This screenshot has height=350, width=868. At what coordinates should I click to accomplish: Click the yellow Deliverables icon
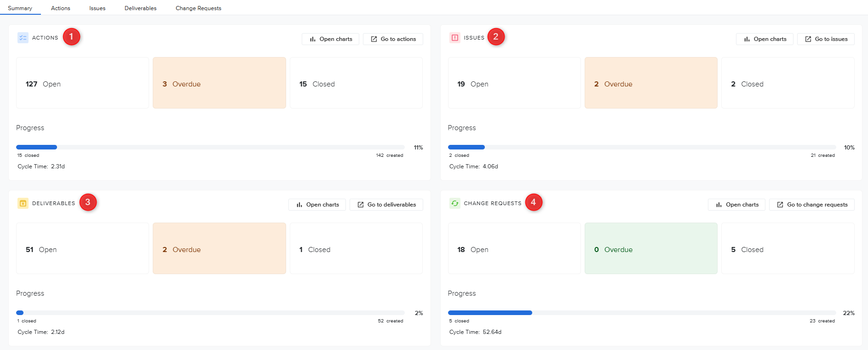click(23, 203)
